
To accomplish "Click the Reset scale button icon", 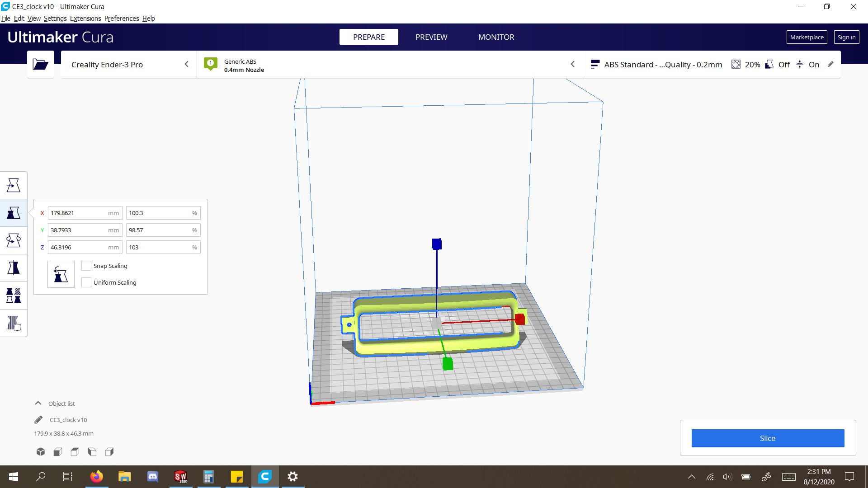I will [x=61, y=274].
